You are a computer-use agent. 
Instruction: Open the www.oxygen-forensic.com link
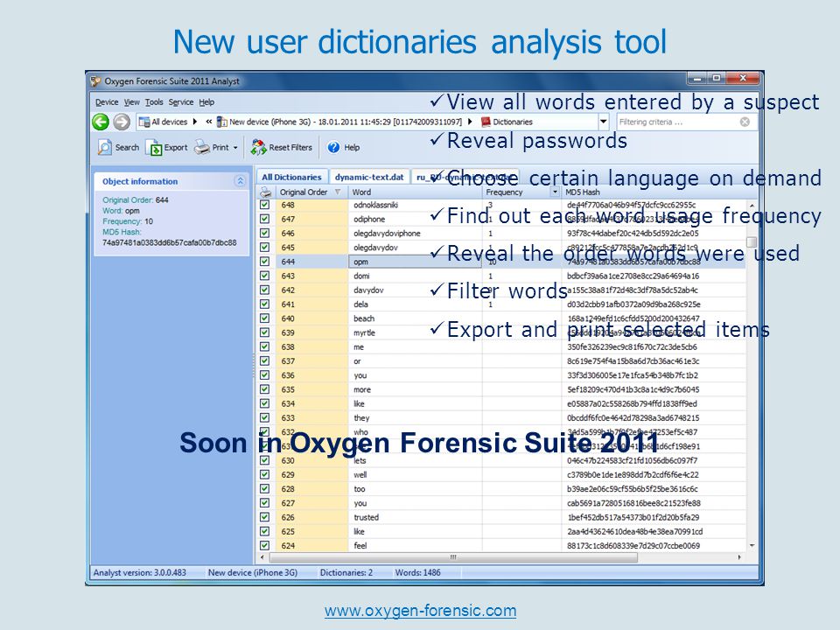[x=421, y=611]
